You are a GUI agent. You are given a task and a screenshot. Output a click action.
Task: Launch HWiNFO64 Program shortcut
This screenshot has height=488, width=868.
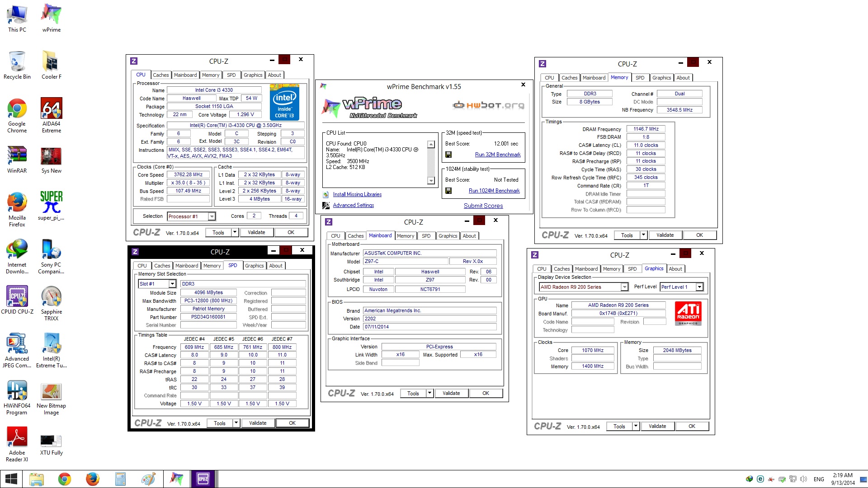[x=17, y=397]
